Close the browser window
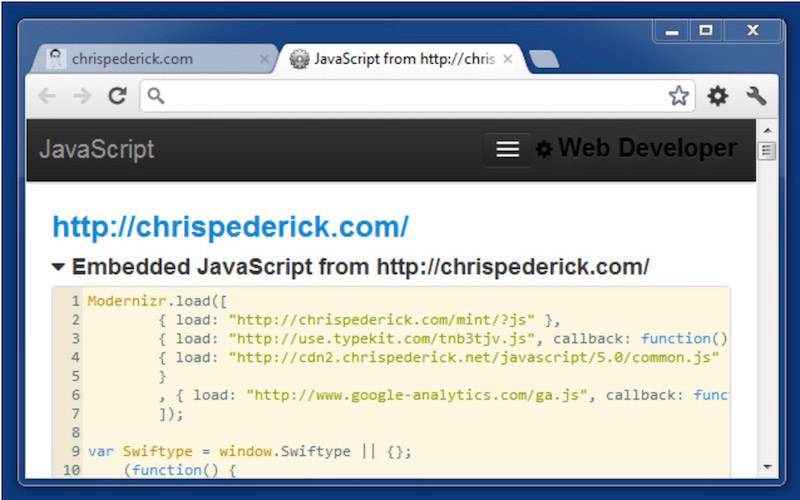Image resolution: width=800 pixels, height=500 pixels. tap(753, 31)
